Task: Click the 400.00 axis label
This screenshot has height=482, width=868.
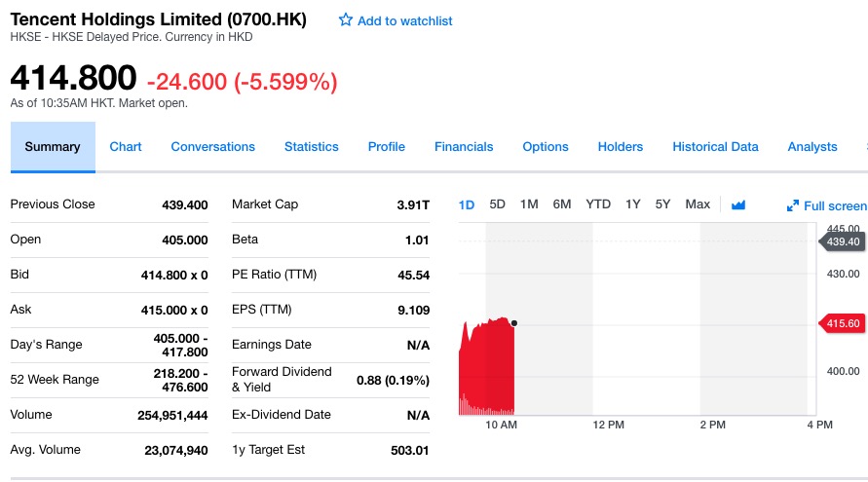Action: tap(843, 371)
